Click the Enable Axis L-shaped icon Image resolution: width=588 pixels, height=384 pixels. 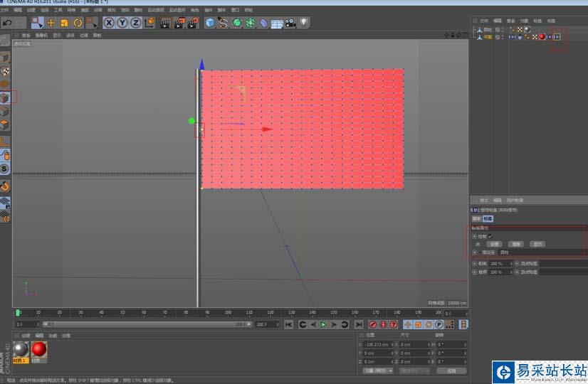point(5,142)
